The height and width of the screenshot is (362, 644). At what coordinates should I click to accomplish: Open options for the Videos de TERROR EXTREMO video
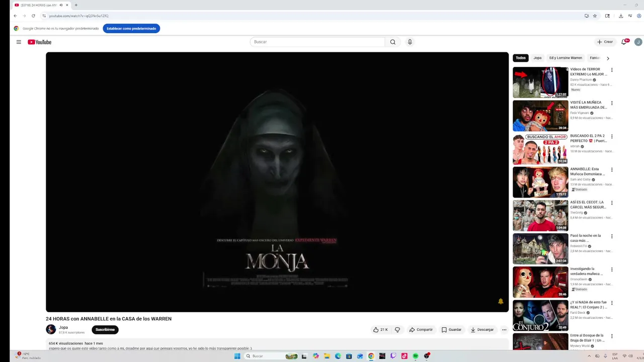point(612,70)
